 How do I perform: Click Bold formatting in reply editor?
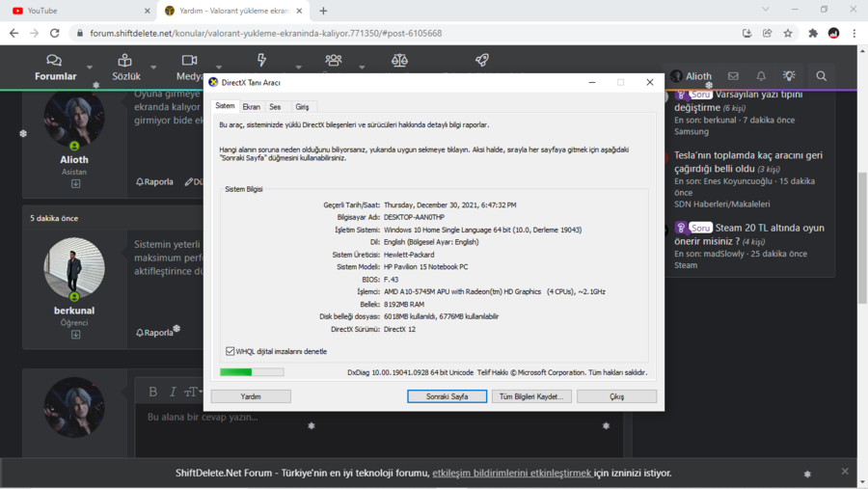pyautogui.click(x=152, y=393)
